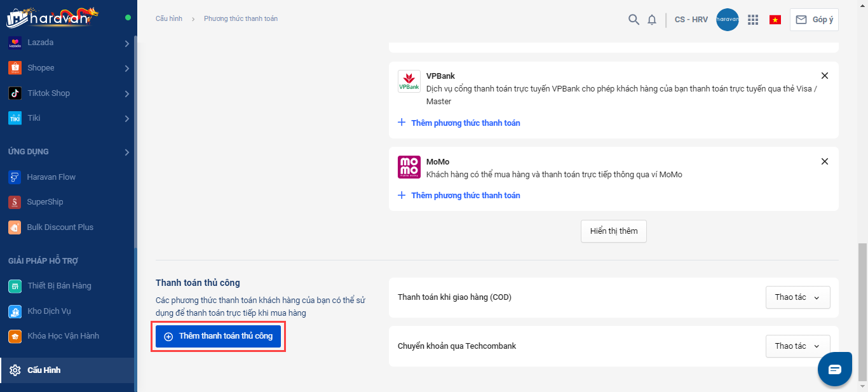This screenshot has width=868, height=392.
Task: Remove the MoMo payment gateway
Action: click(825, 161)
